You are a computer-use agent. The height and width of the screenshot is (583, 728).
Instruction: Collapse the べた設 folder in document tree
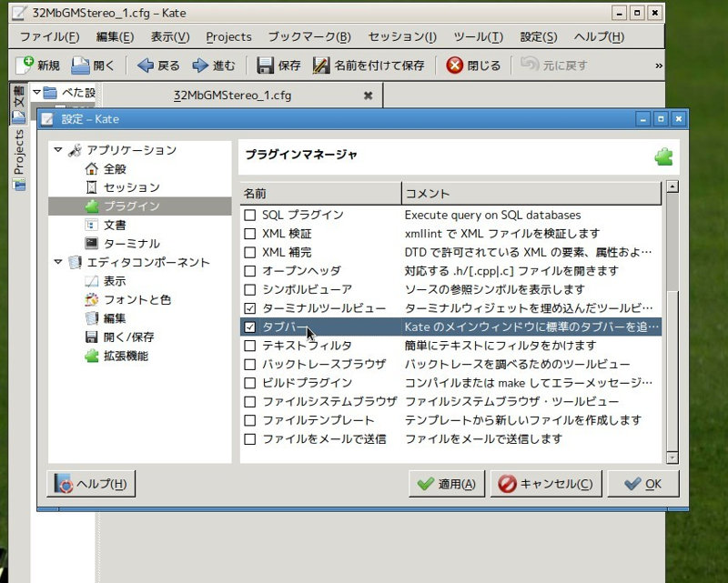(x=36, y=92)
